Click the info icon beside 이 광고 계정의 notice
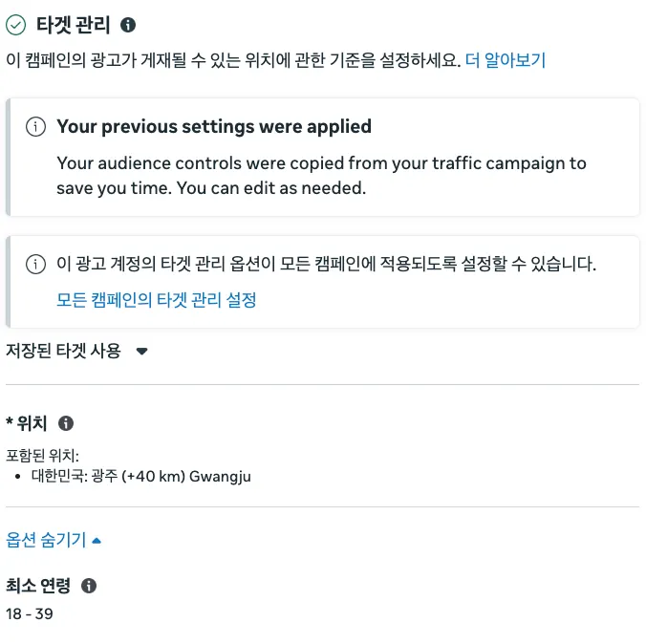This screenshot has height=644, width=646. click(x=35, y=265)
